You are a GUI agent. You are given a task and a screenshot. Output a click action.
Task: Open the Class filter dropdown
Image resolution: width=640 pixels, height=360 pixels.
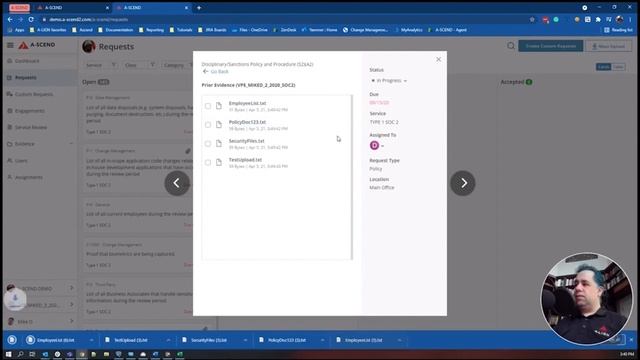point(140,65)
